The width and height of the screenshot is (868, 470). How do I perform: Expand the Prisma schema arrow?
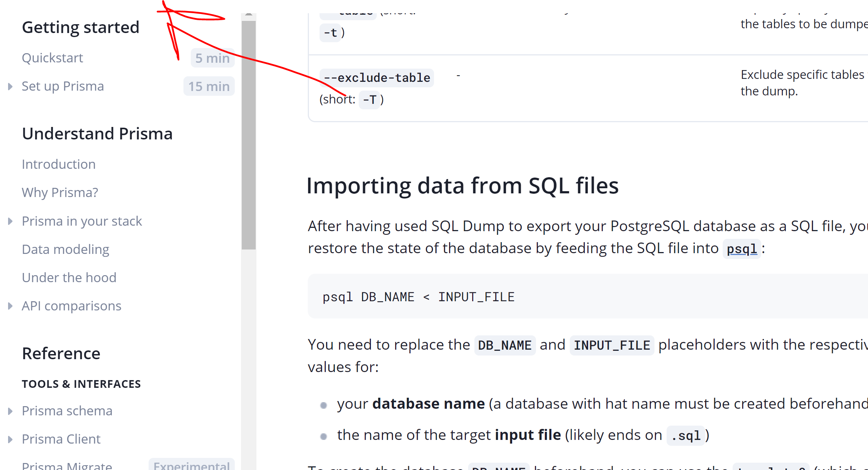10,411
